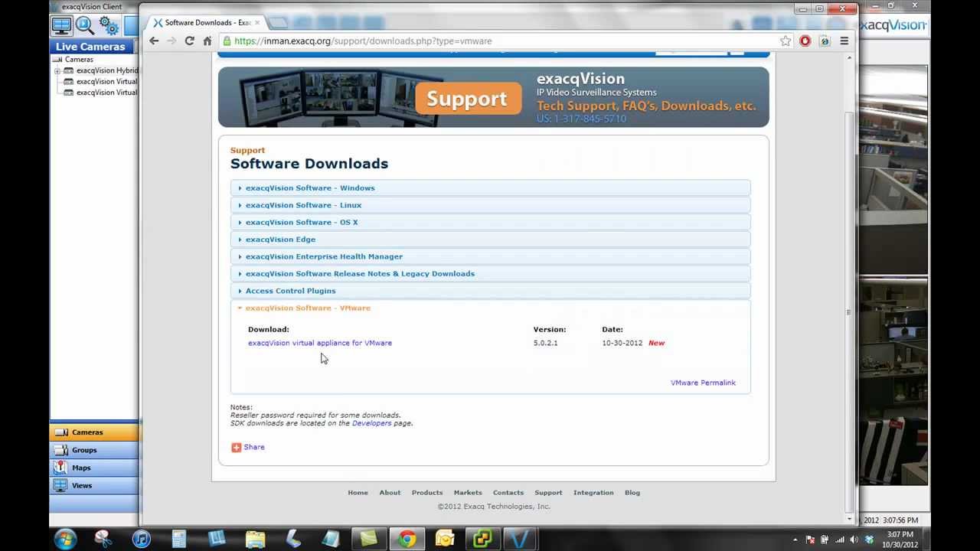Open the green sticky note taskbar app
The width and height of the screenshot is (980, 551).
pos(369,539)
